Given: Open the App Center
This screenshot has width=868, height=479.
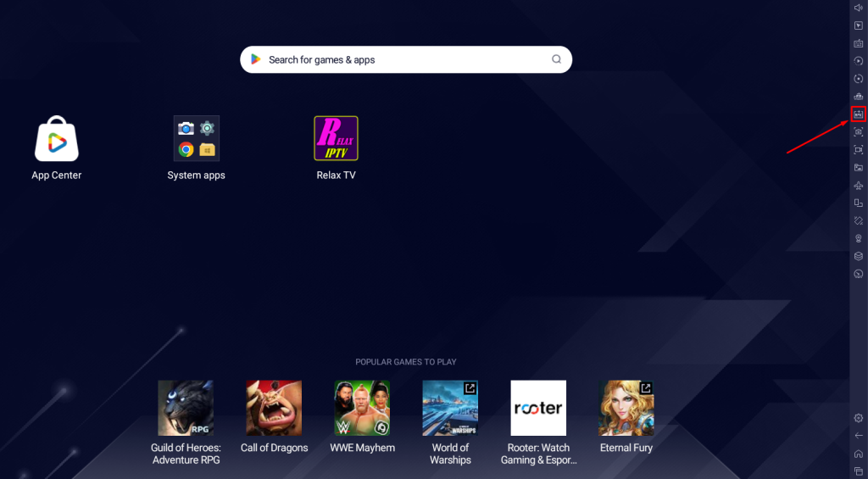Looking at the screenshot, I should pos(57,139).
